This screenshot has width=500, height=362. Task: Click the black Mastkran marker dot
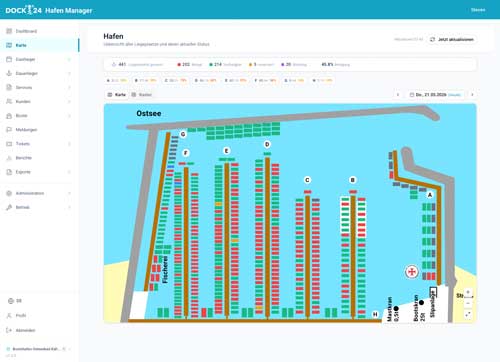click(x=396, y=309)
